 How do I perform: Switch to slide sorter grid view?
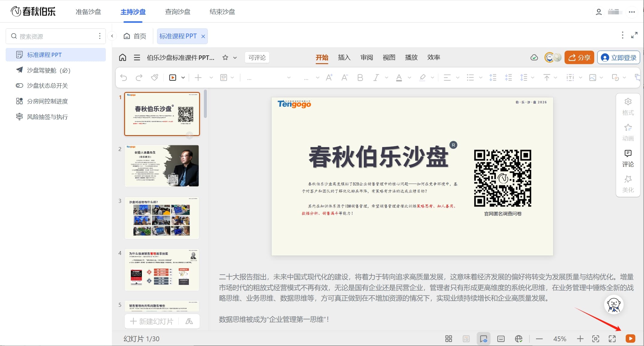pos(449,339)
